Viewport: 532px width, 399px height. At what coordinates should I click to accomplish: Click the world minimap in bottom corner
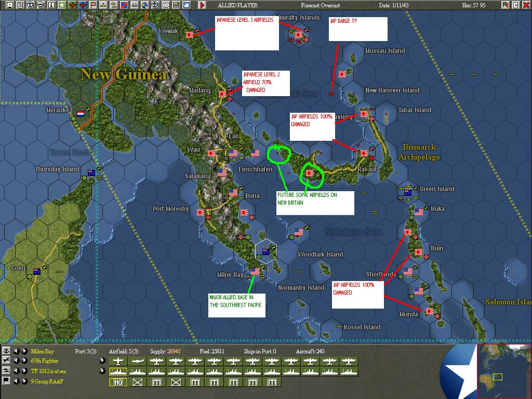tap(504, 370)
